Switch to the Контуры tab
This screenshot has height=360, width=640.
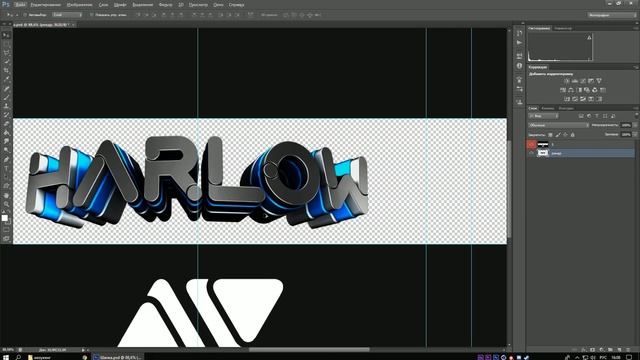point(566,108)
